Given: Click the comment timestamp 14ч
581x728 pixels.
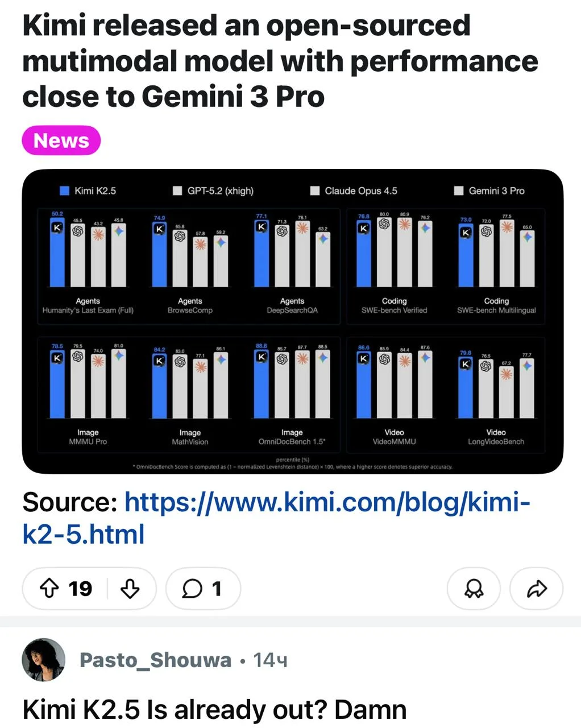Looking at the screenshot, I should click(270, 660).
